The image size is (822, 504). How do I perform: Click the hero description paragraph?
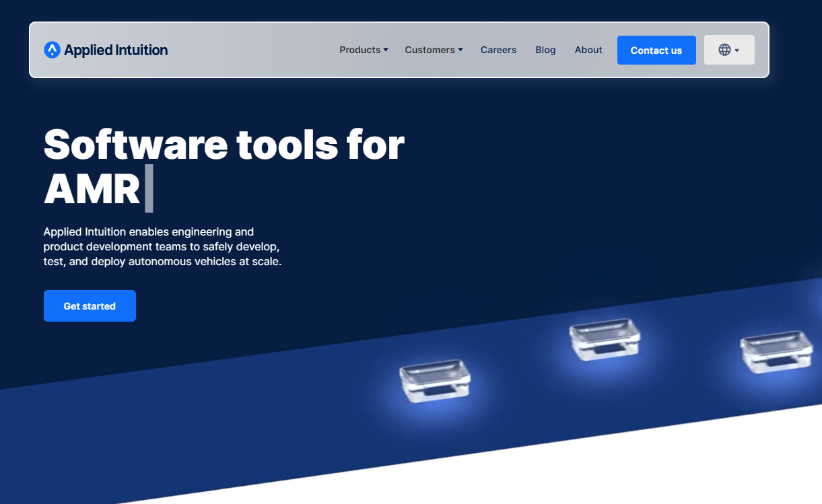pyautogui.click(x=163, y=246)
